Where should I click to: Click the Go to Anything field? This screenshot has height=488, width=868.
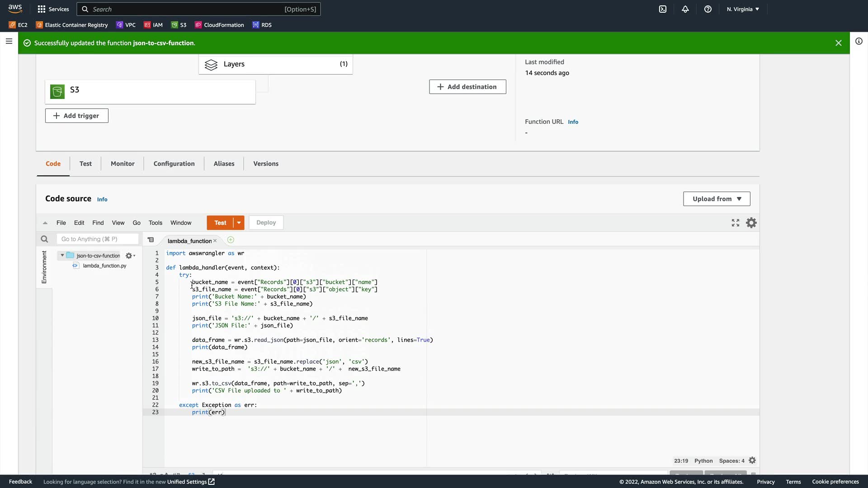point(97,239)
